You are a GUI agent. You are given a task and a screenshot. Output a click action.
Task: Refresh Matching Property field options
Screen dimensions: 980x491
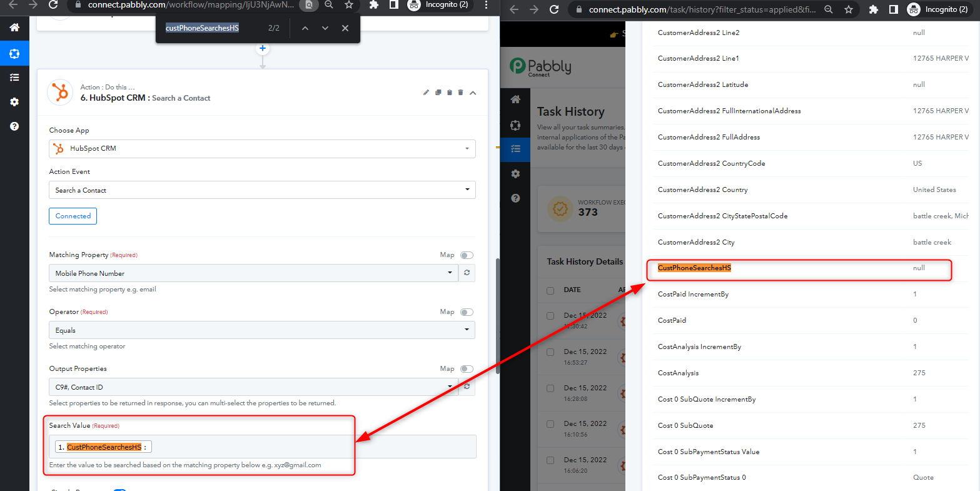pos(467,273)
